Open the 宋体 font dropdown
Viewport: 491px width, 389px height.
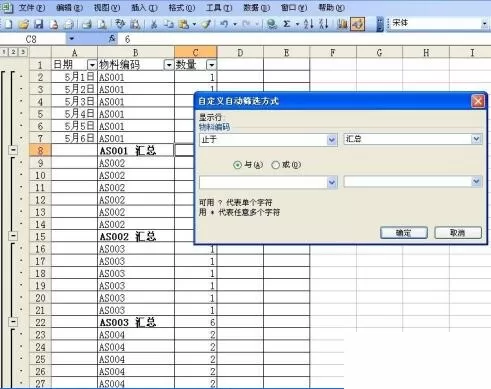click(485, 24)
